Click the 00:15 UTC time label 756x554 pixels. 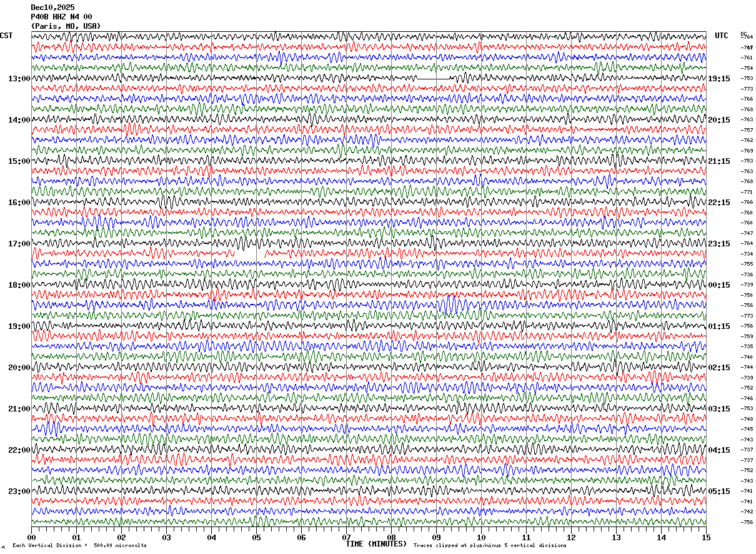pos(719,285)
